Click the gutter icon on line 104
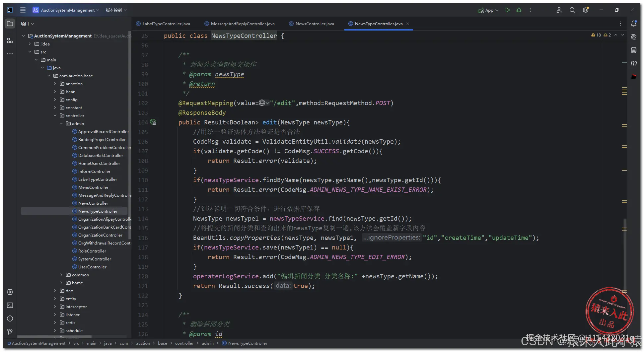The image size is (644, 352). pyautogui.click(x=153, y=122)
